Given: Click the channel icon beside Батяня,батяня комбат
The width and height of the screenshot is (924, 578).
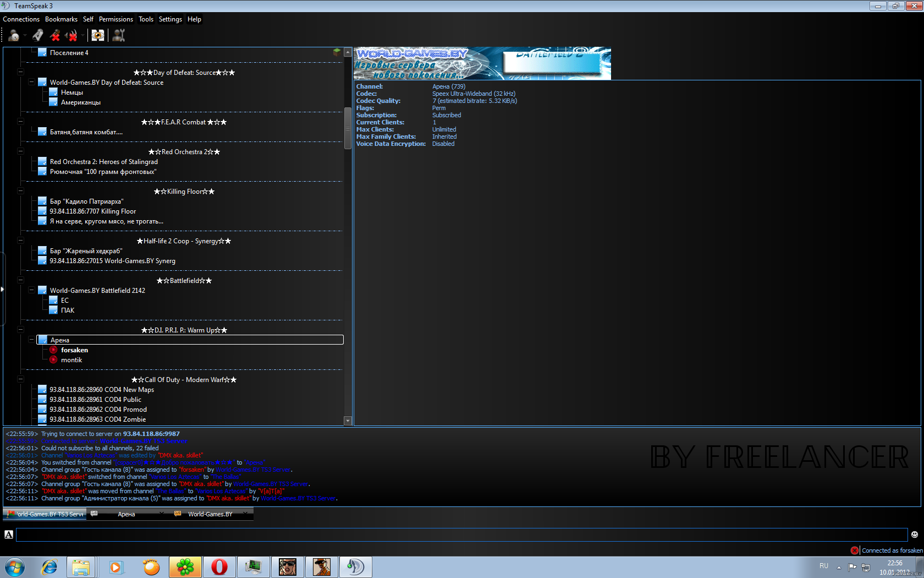Looking at the screenshot, I should [x=42, y=132].
